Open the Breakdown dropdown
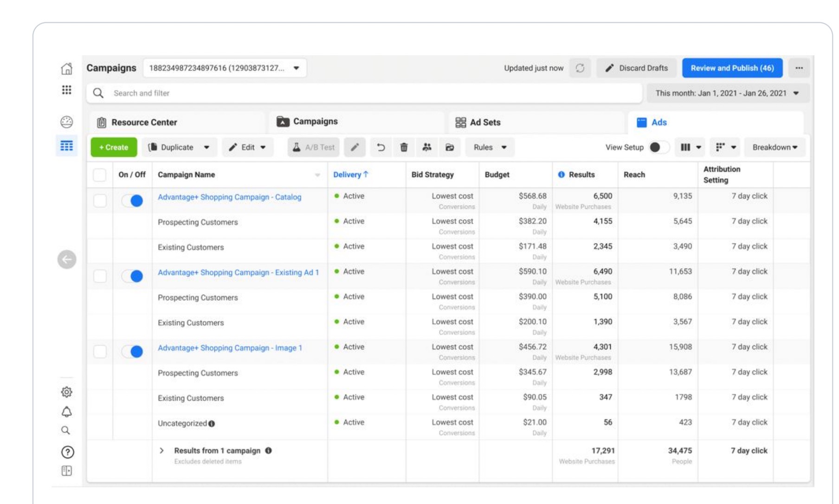 774,147
